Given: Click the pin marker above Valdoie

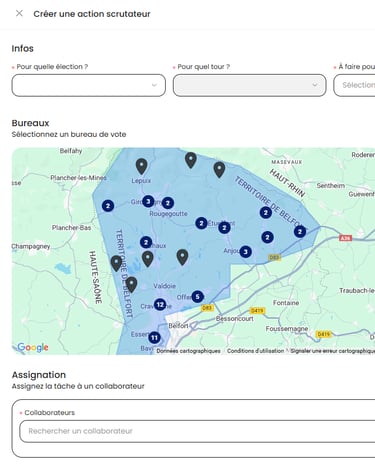Looking at the screenshot, I should pyautogui.click(x=148, y=259).
